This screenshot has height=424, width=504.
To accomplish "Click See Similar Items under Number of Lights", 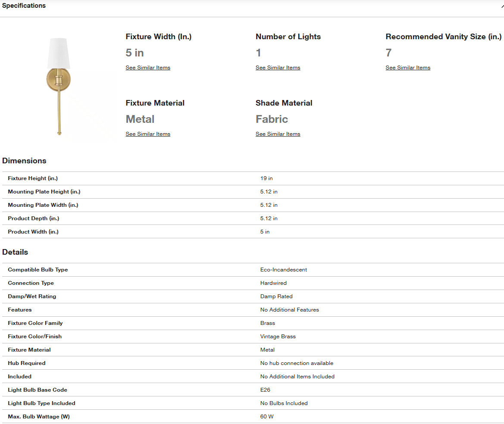I will coord(278,68).
